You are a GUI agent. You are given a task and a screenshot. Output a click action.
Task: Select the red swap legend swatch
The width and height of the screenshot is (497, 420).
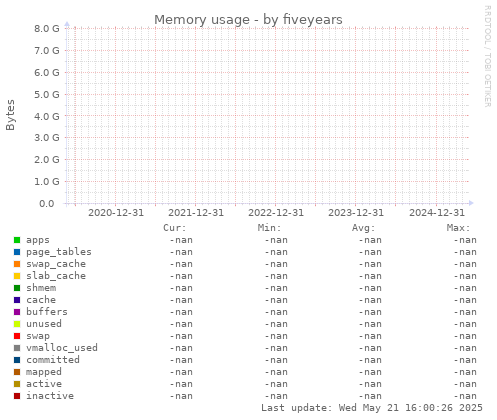17,336
